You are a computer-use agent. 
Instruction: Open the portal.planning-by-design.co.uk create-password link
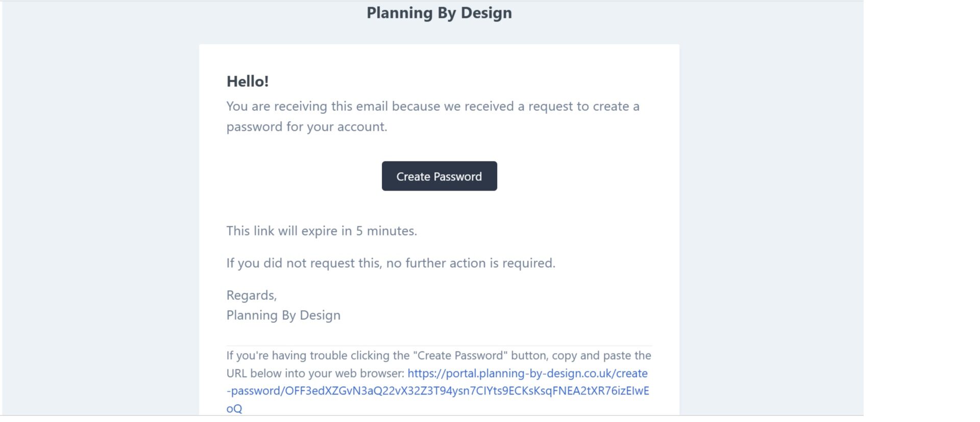point(527,373)
